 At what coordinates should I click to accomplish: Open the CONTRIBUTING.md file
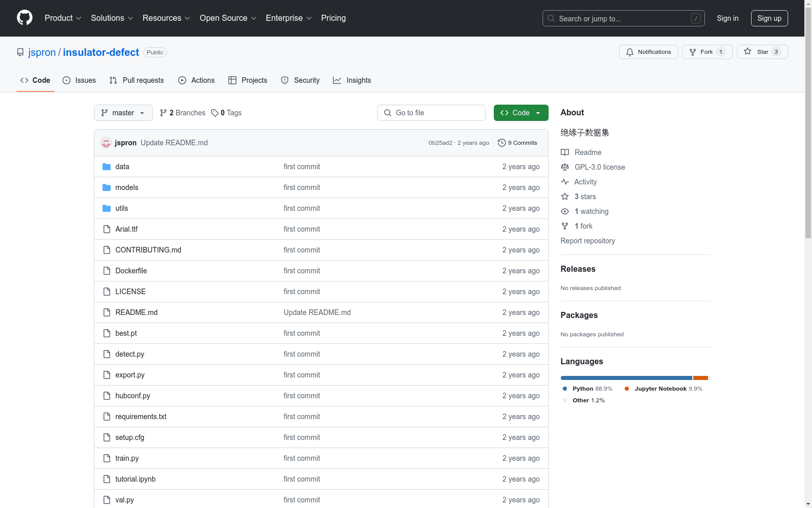click(x=148, y=250)
